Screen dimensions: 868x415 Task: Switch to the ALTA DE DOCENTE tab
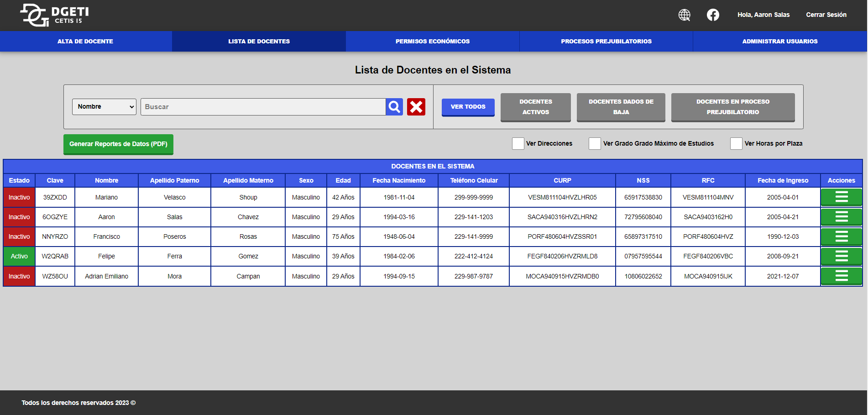point(85,41)
